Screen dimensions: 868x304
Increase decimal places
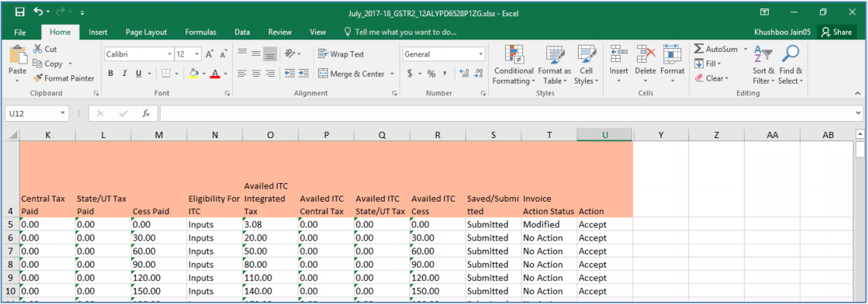[465, 74]
